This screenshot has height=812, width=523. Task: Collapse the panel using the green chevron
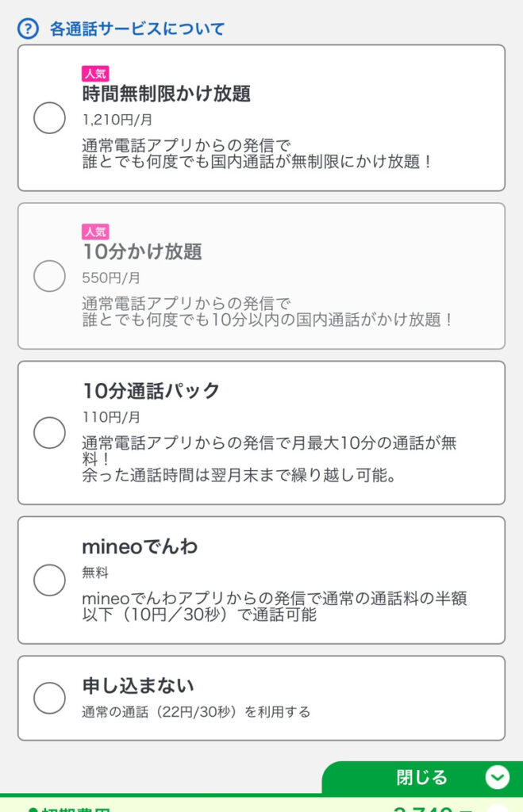pyautogui.click(x=497, y=778)
